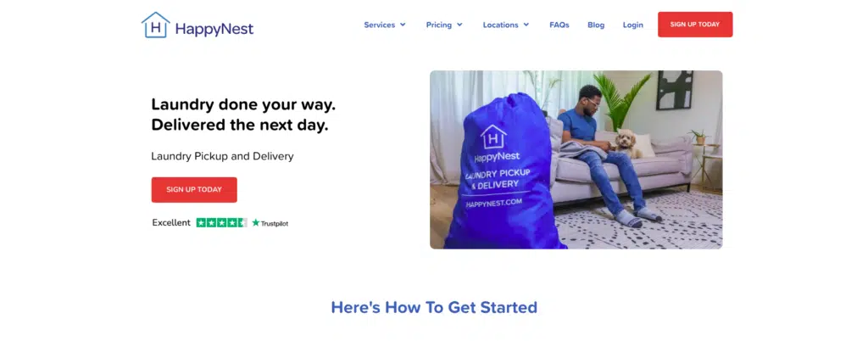
Task: Expand the Pricing chevron arrow
Action: pos(459,25)
